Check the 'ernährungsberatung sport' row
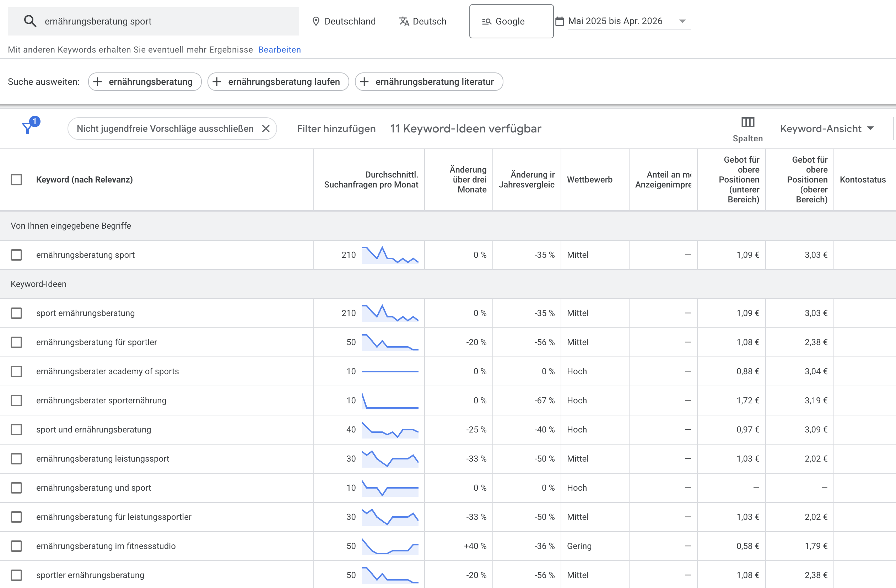The image size is (896, 588). point(16,255)
